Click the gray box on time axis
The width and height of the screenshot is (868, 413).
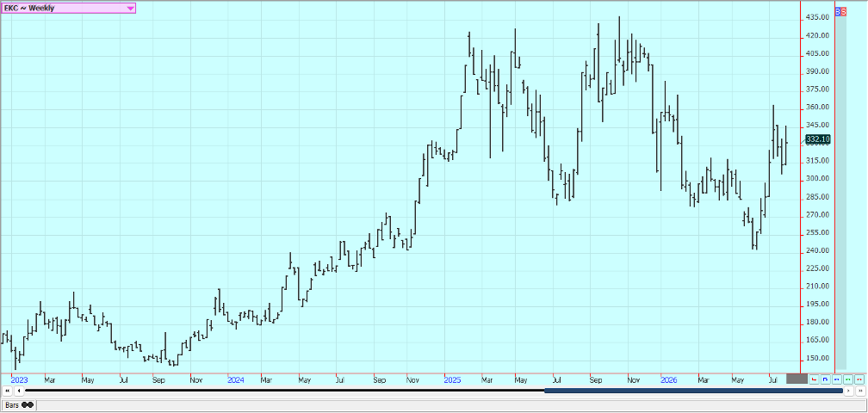[797, 379]
